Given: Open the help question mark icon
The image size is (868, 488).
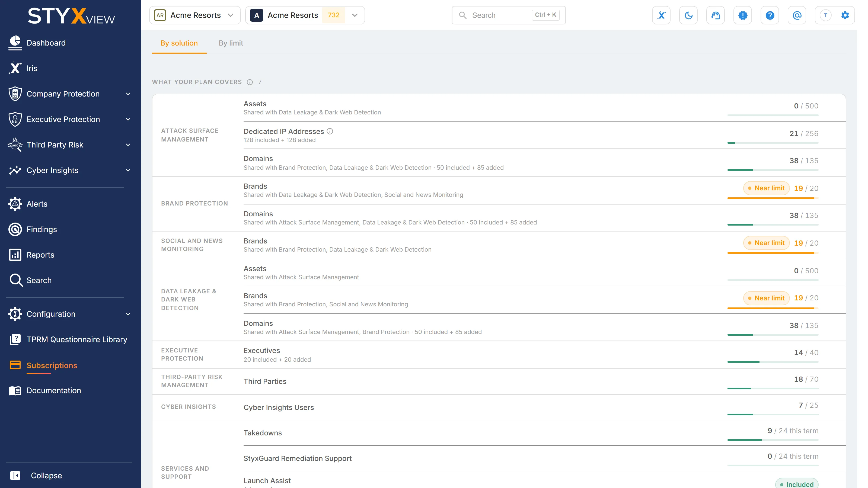Looking at the screenshot, I should tap(770, 15).
